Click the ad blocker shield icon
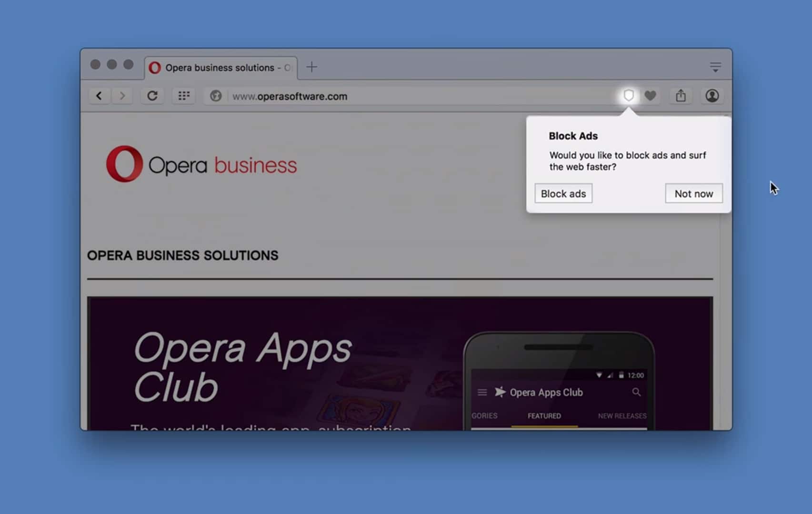Screen dimensions: 812x514 coord(629,96)
